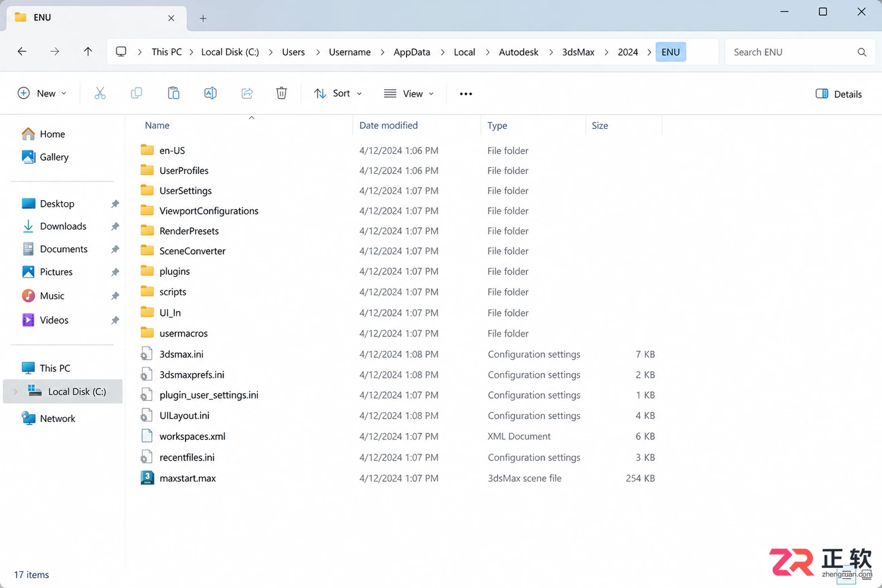This screenshot has width=882, height=588.
Task: Select the ENU tab
Action: point(97,18)
